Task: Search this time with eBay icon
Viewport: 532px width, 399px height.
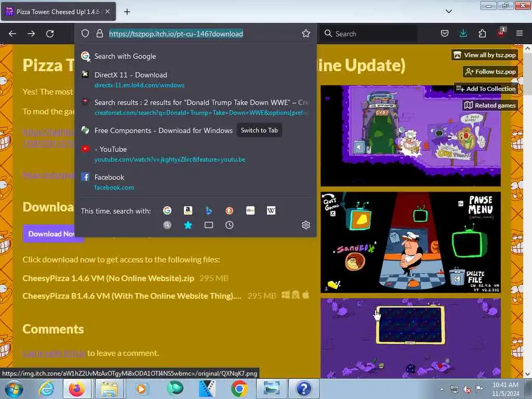Action: click(250, 211)
